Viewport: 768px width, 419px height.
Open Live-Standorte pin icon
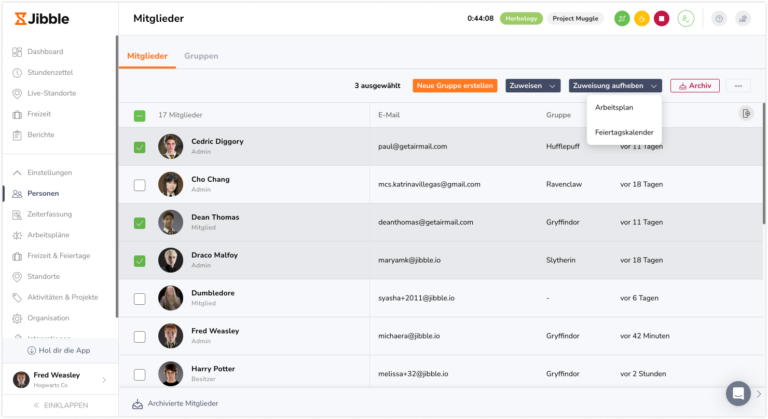coord(17,93)
